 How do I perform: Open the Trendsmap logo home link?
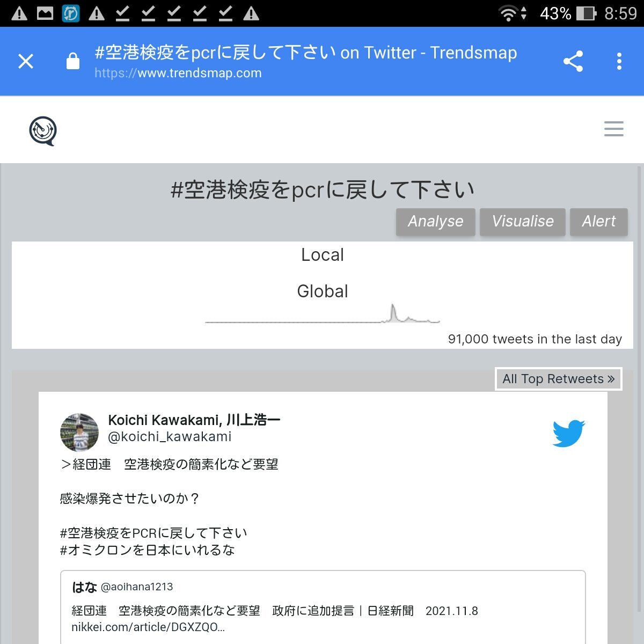43,130
